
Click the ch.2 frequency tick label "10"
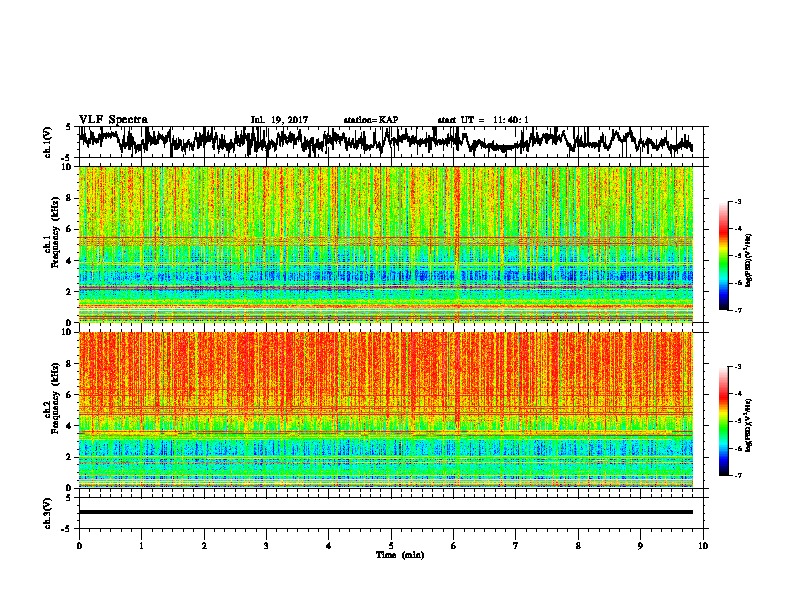pyautogui.click(x=68, y=332)
